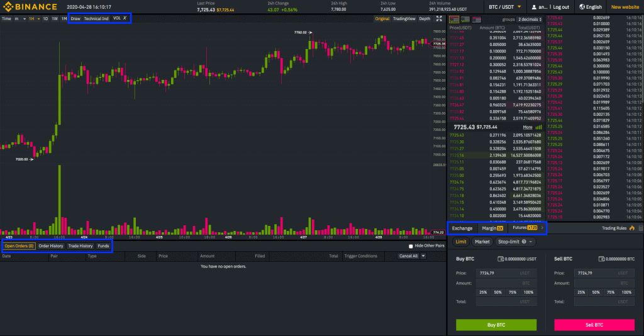Open the Order History tab
This screenshot has width=644, height=336.
tap(51, 246)
